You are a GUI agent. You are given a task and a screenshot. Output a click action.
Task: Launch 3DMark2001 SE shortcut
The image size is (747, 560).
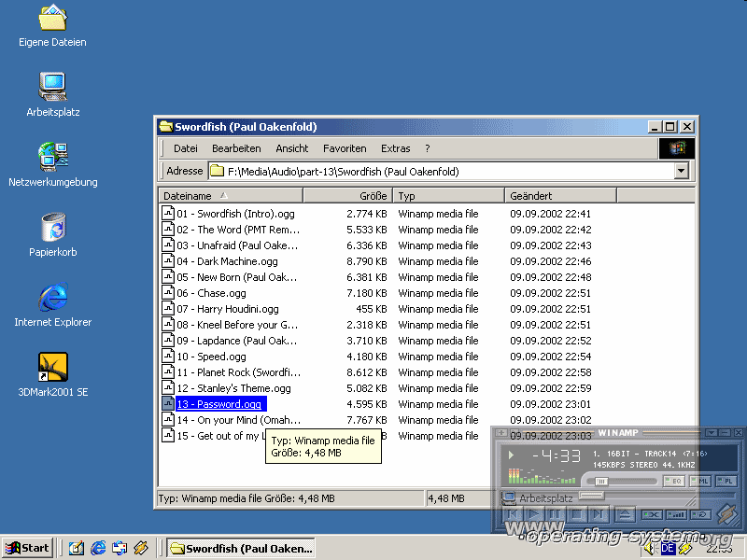tap(52, 375)
